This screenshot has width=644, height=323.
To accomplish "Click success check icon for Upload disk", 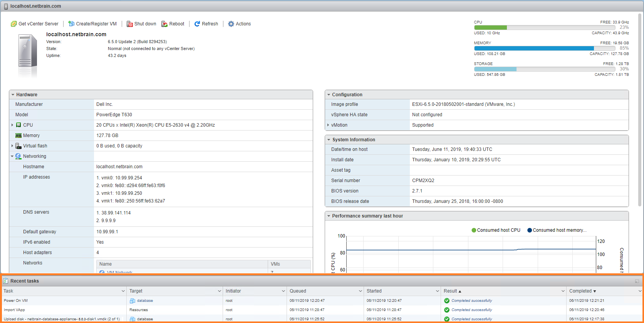I will click(x=447, y=319).
